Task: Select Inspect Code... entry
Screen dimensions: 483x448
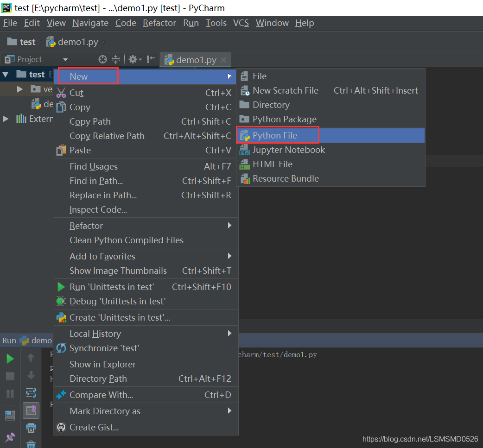Action: pyautogui.click(x=146, y=210)
